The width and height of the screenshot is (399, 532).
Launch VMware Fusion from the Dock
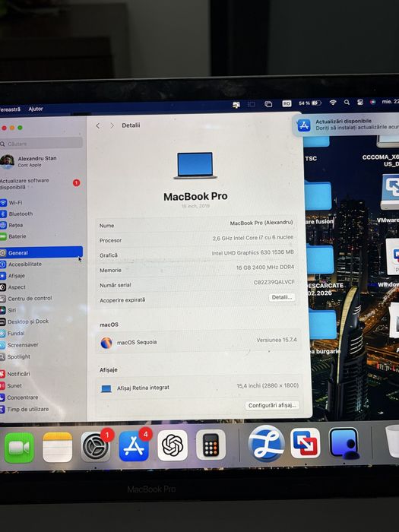(x=305, y=443)
